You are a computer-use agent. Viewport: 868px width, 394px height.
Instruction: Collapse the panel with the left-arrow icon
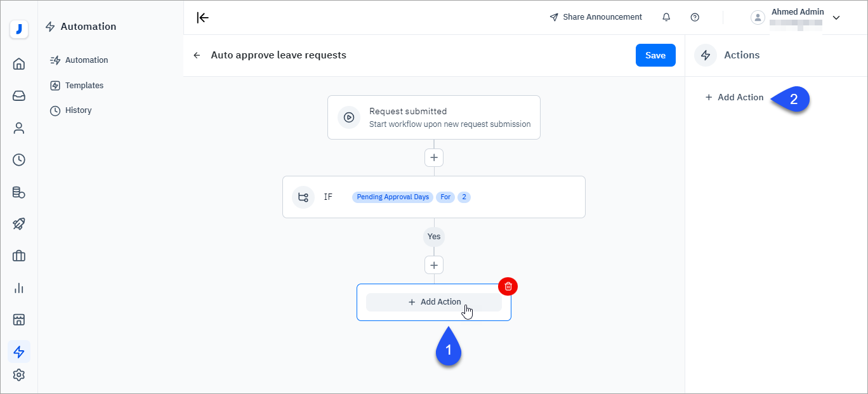click(x=202, y=17)
